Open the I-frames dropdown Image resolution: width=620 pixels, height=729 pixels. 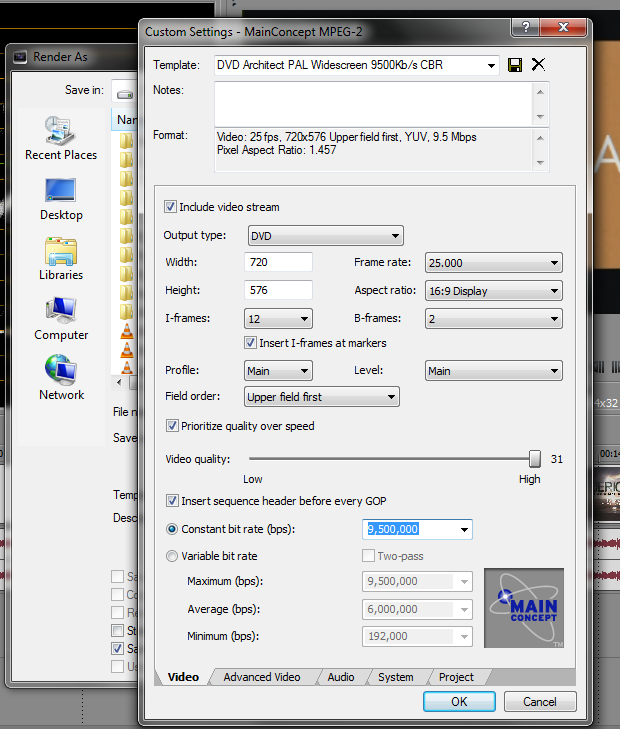click(278, 319)
